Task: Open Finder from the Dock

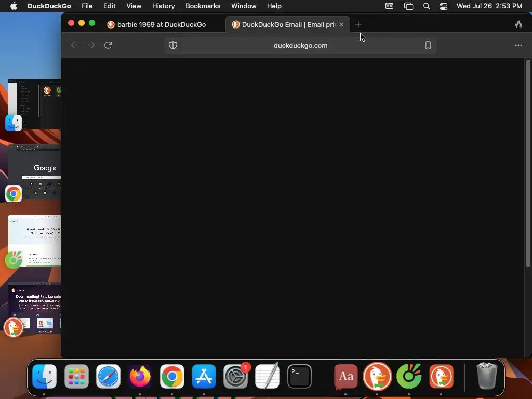Action: [45, 376]
